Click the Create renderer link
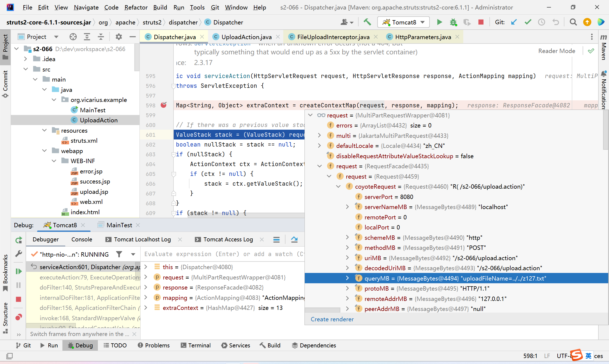 tap(332, 319)
